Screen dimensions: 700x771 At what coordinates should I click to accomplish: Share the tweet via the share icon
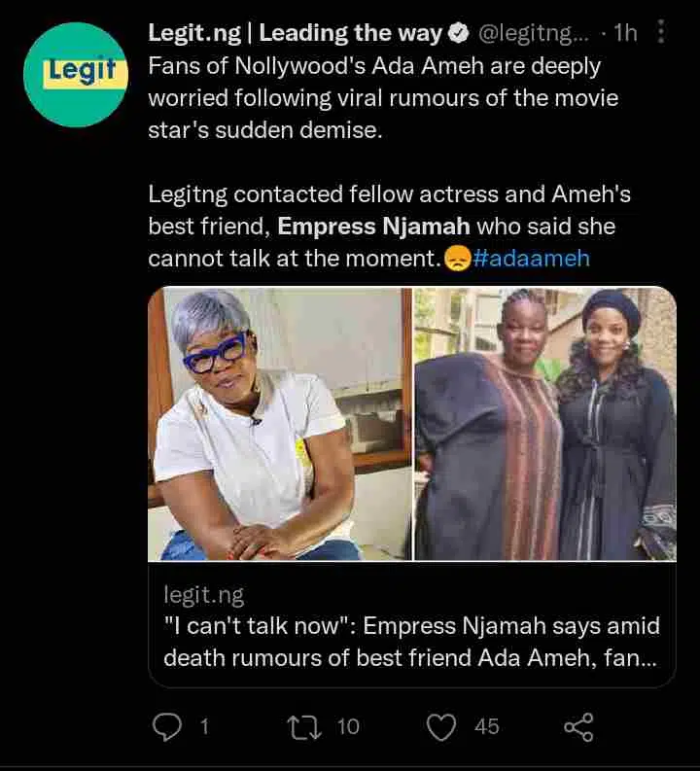pyautogui.click(x=578, y=726)
